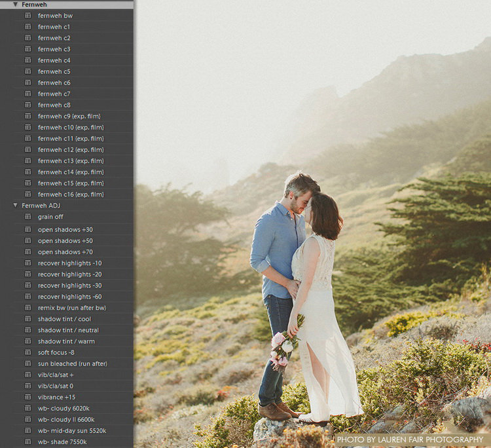This screenshot has height=448, width=491.
Task: Click the preset icon beside open shadows +30
Action: (28, 229)
